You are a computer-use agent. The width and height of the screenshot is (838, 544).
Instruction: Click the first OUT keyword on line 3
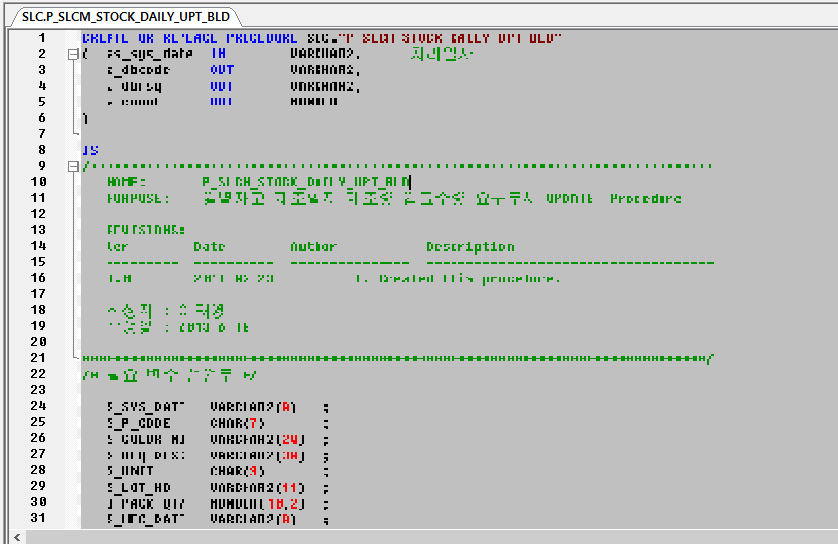(221, 70)
